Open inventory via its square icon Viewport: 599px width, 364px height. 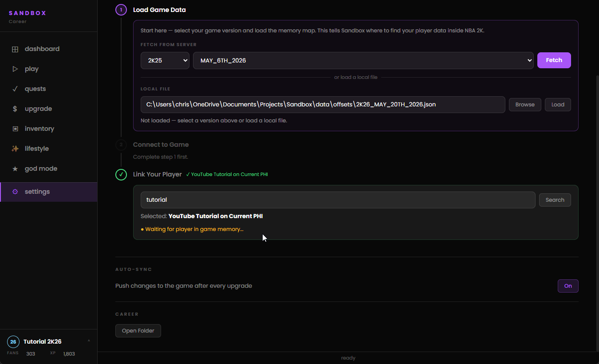[x=15, y=129]
